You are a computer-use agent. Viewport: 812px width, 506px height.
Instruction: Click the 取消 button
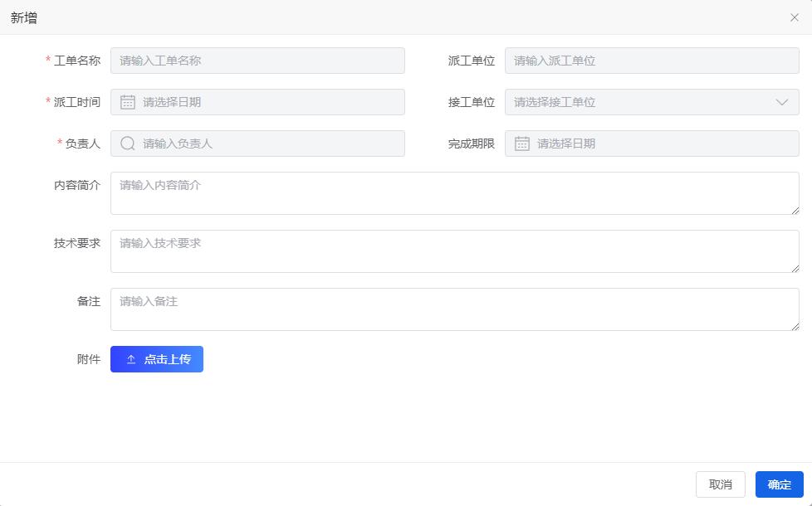coord(721,484)
